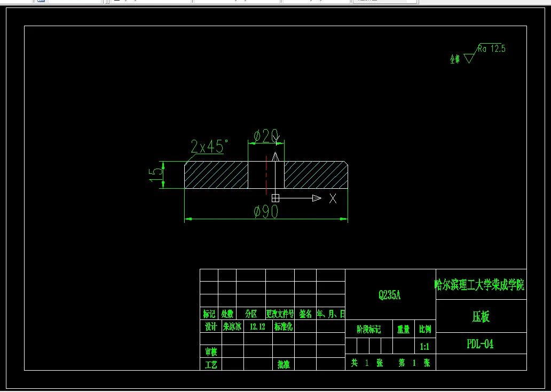551x392 pixels.
Task: Select the 15 thickness dimension text
Action: 157,174
